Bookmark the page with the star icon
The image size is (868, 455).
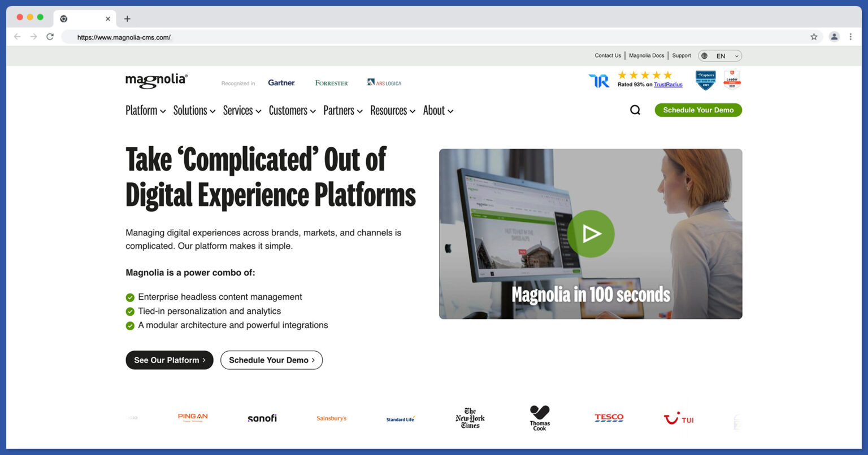tap(814, 36)
